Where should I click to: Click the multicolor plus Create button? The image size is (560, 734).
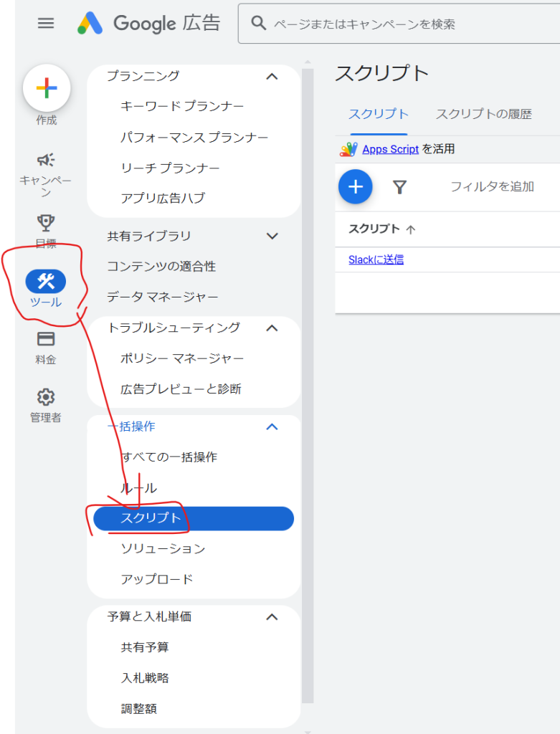(46, 88)
